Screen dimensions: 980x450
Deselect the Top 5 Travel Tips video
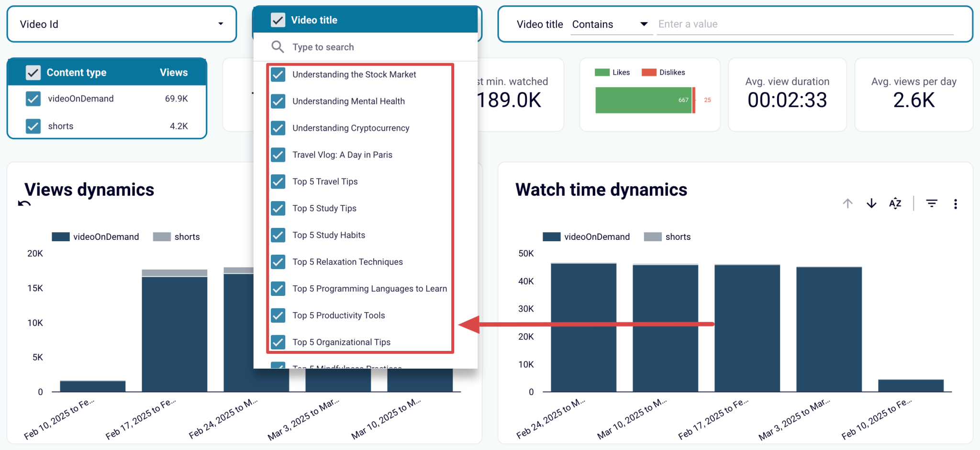(278, 181)
